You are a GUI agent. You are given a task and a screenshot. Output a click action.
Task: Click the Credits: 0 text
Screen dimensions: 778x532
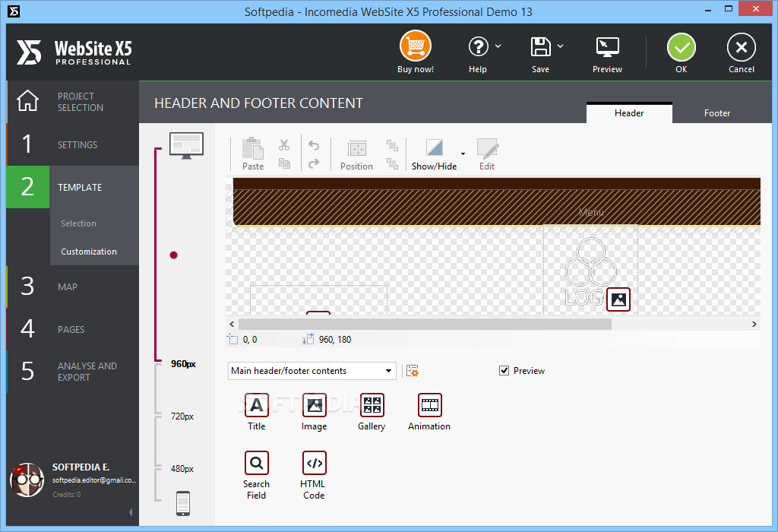(x=67, y=494)
